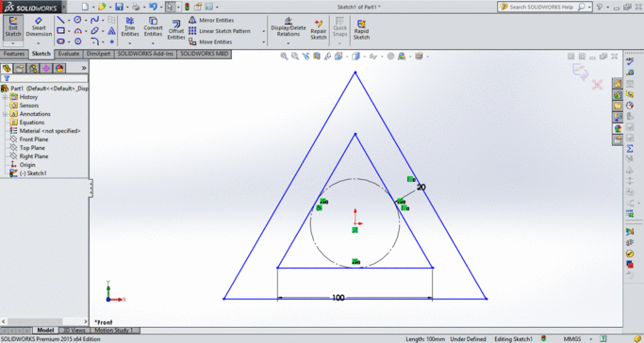
Task: Open the 3D Views bottom tab
Action: tap(74, 331)
